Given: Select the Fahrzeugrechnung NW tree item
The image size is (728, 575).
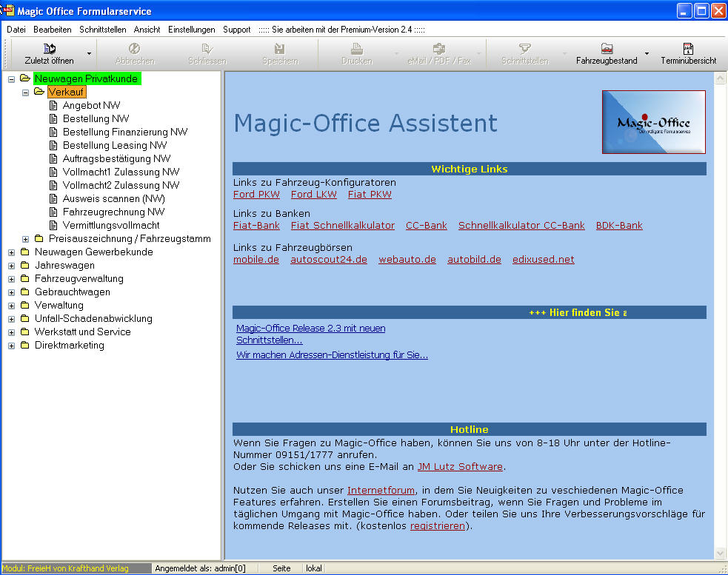Looking at the screenshot, I should 114,212.
